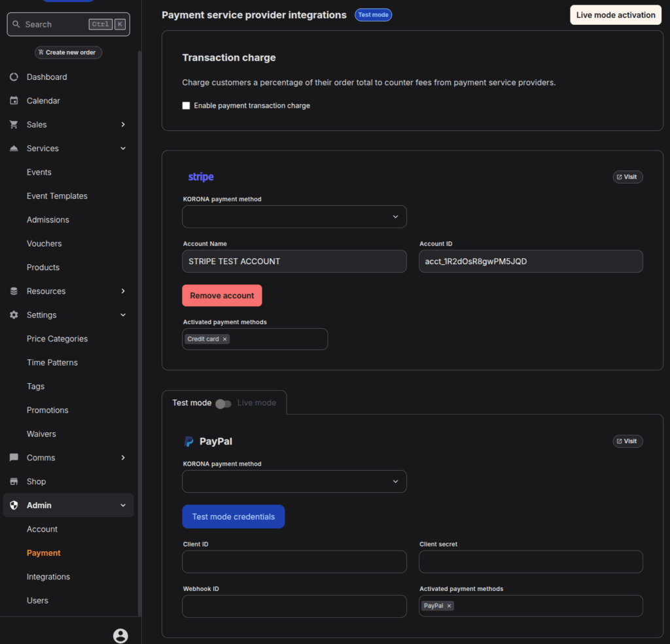Click the Services bell icon
Image resolution: width=670 pixels, height=644 pixels.
pyautogui.click(x=14, y=148)
